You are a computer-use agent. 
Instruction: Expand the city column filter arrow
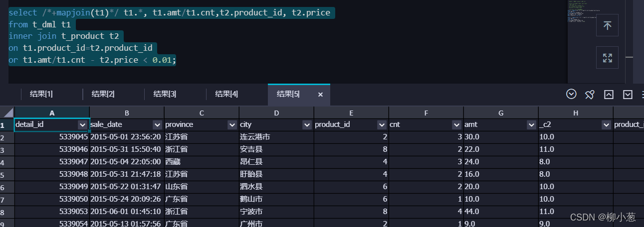point(307,124)
